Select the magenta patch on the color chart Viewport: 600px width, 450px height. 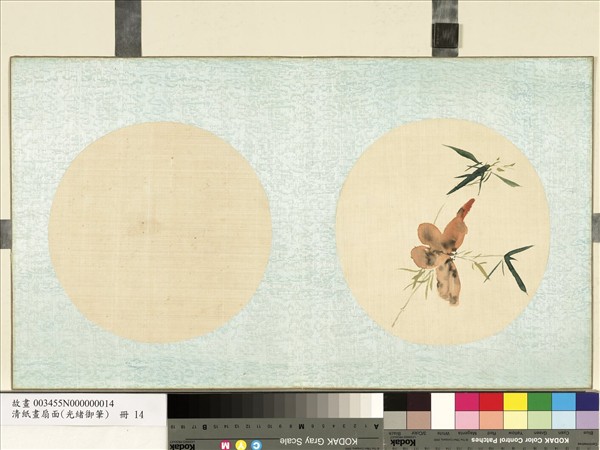(466, 402)
